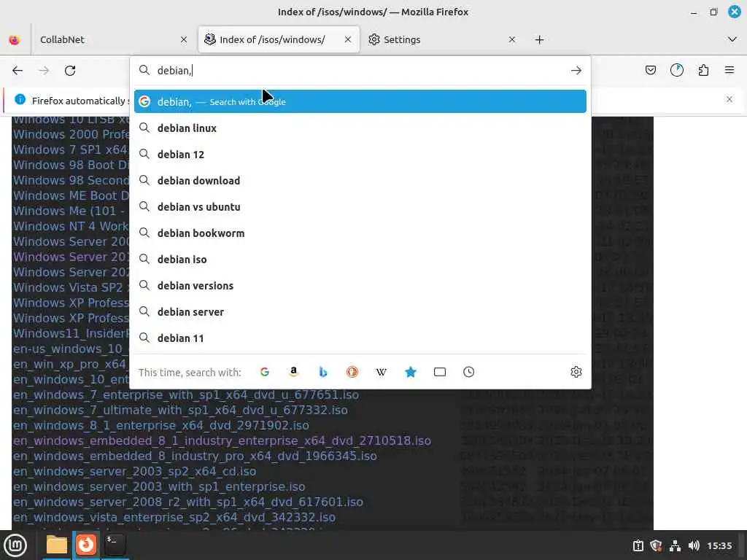Open the network connection tray icon
The image size is (747, 560).
pos(675,545)
